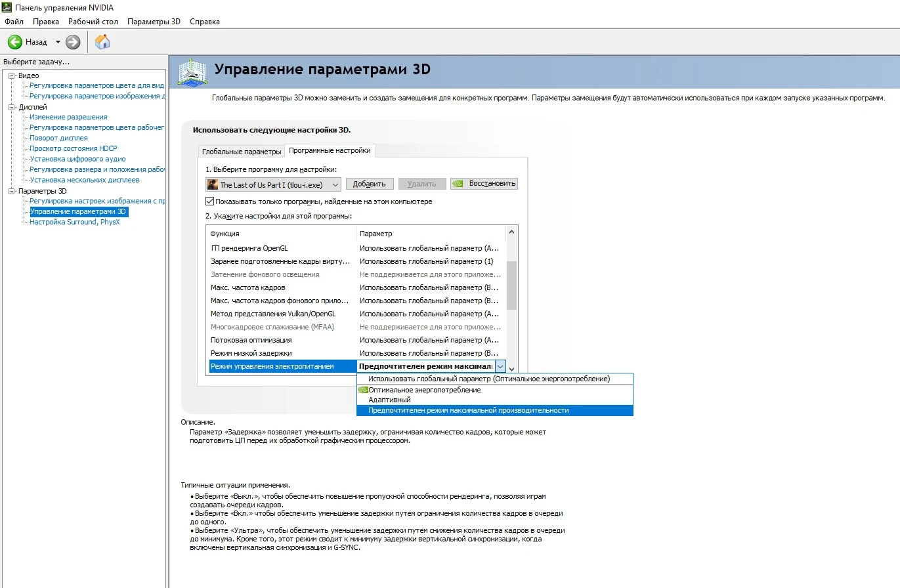Screen dimensions: 900x588
Task: Choose the Адаптивный option
Action: [x=495, y=400]
